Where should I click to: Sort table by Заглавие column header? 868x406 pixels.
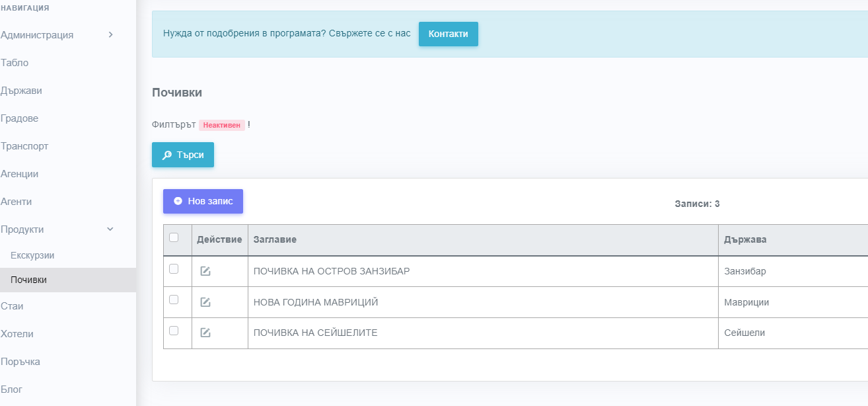coord(275,239)
